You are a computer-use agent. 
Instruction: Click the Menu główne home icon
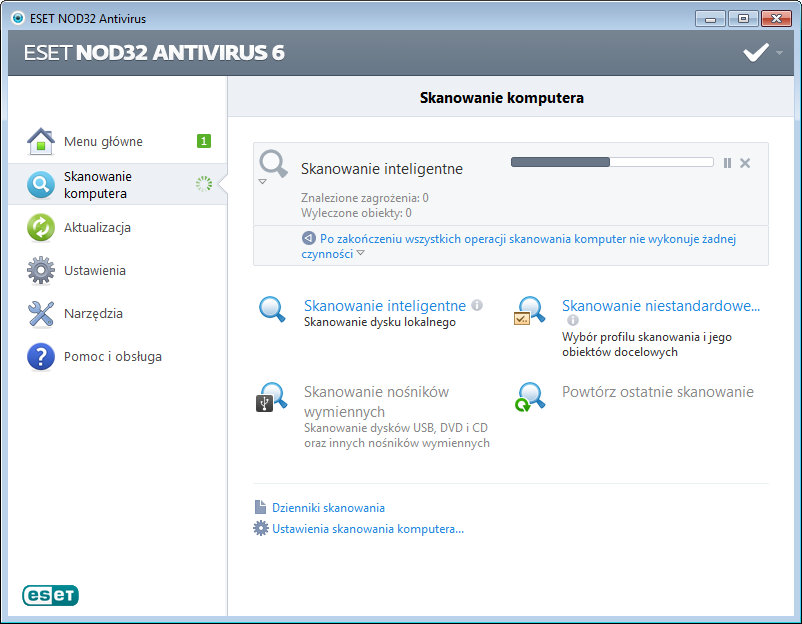tap(40, 141)
